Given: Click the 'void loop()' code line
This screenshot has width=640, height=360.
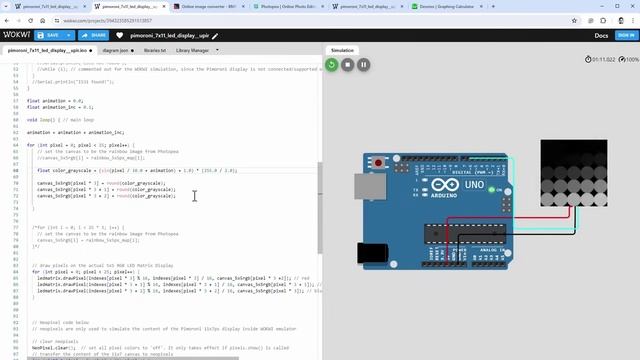Looking at the screenshot, I should pyautogui.click(x=60, y=120).
